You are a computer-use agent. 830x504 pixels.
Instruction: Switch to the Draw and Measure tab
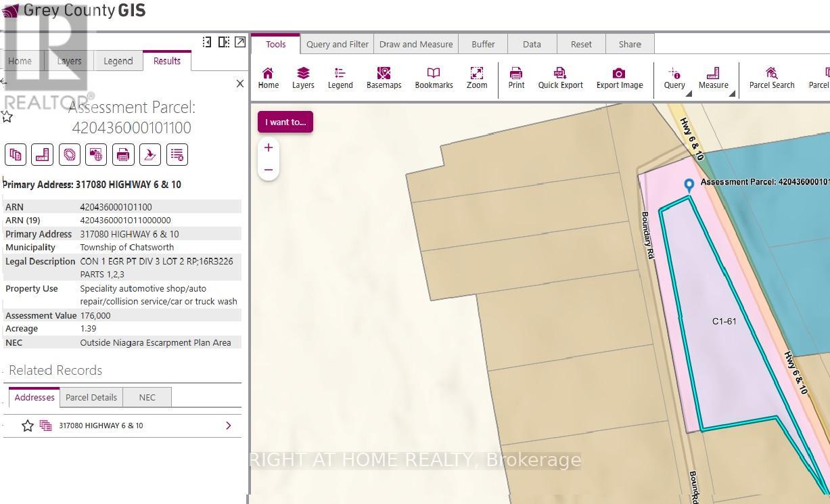click(416, 44)
